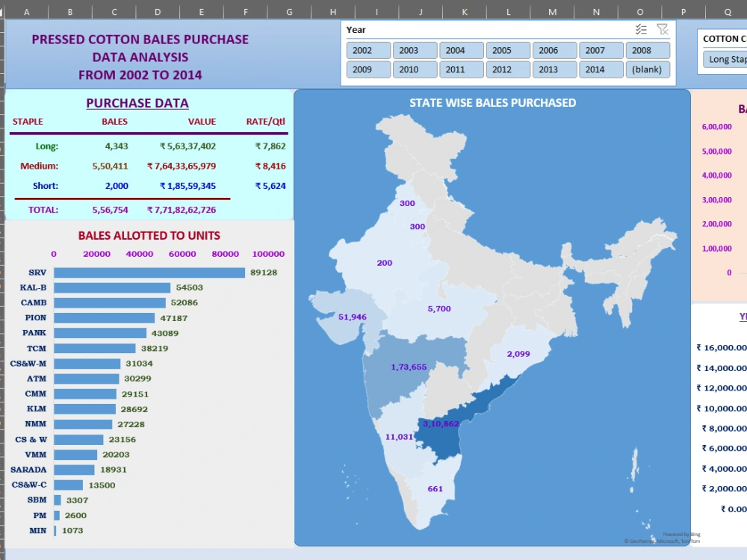747x560 pixels.
Task: Select the Long bales value 4,343
Action: click(x=117, y=146)
